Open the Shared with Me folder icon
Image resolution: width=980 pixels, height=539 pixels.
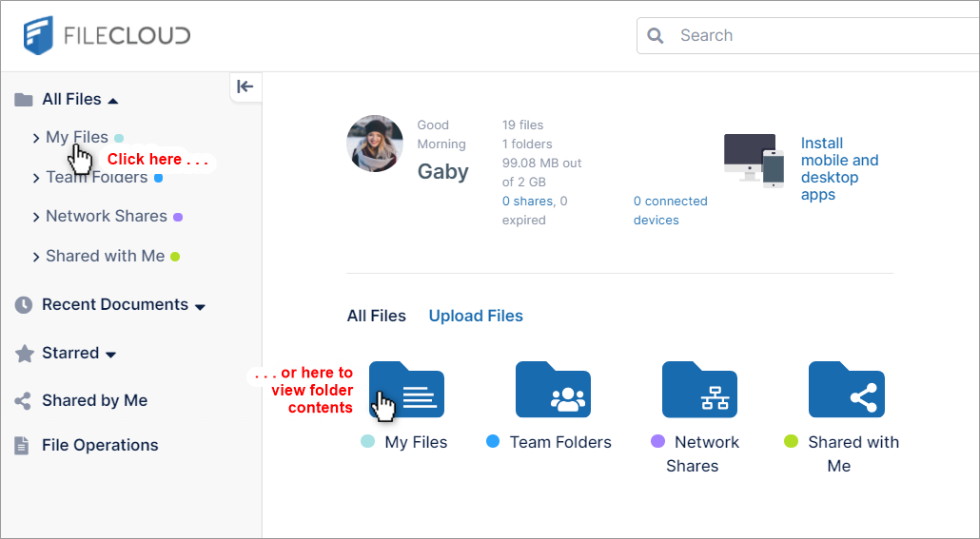pyautogui.click(x=846, y=390)
